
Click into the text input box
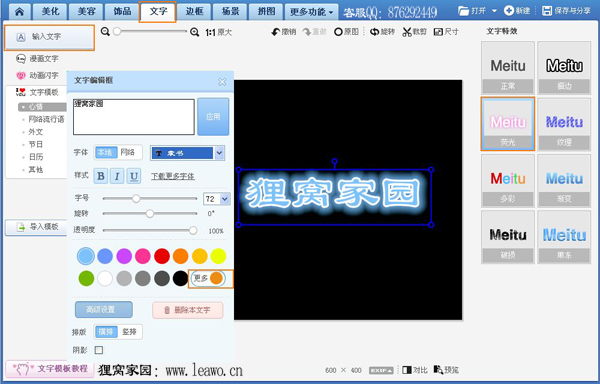[134, 117]
